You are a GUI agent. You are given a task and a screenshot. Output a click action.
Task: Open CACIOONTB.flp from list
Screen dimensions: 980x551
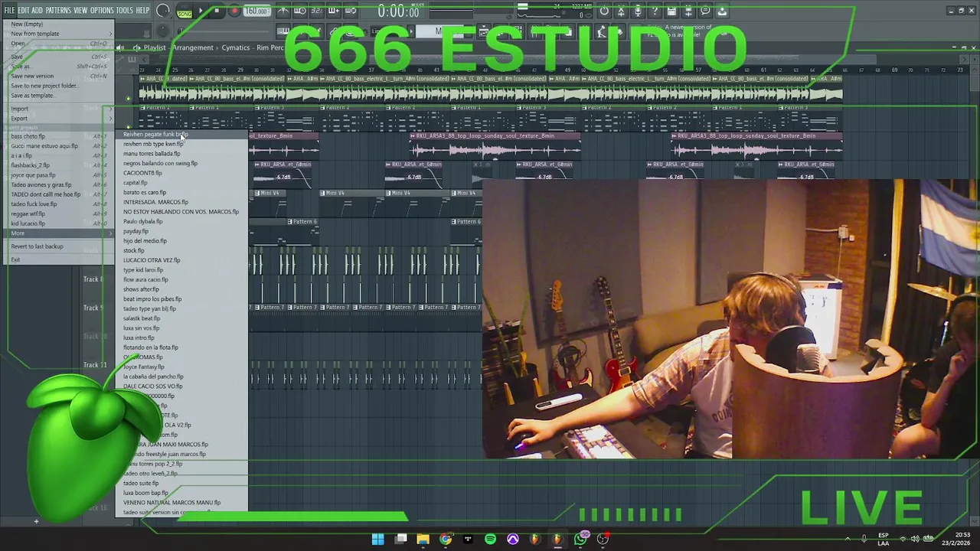pyautogui.click(x=181, y=173)
